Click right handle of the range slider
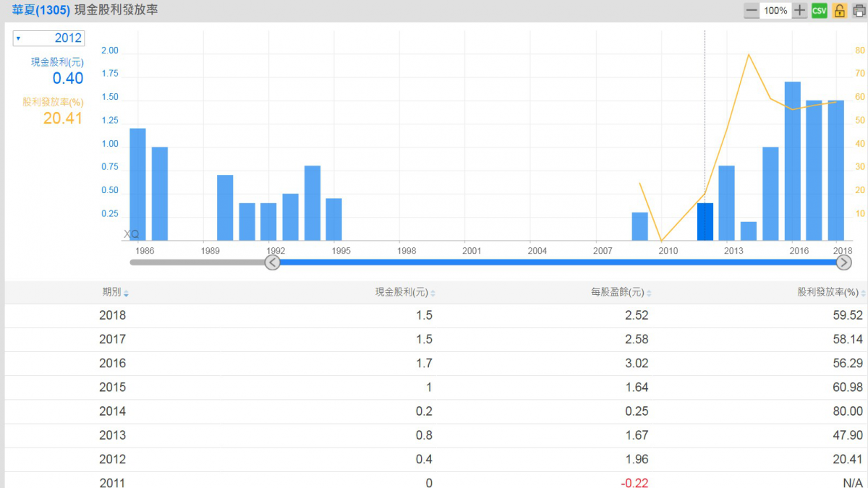The height and width of the screenshot is (488, 868). (843, 262)
